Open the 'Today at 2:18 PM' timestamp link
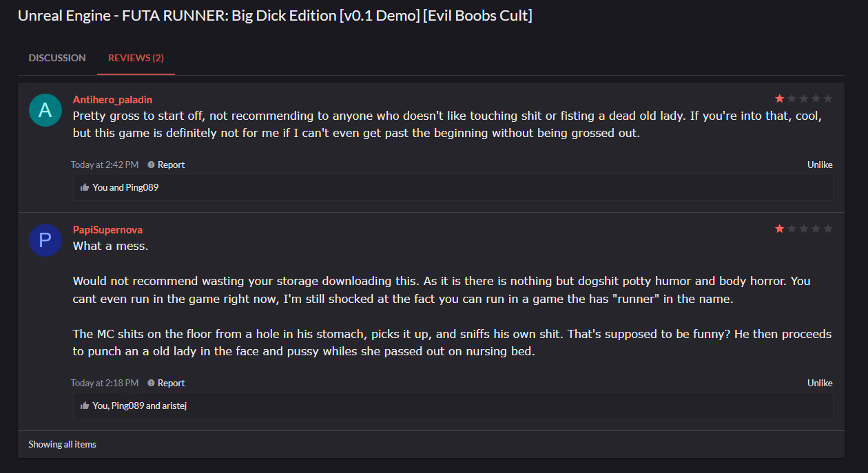The height and width of the screenshot is (473, 868). pos(105,383)
